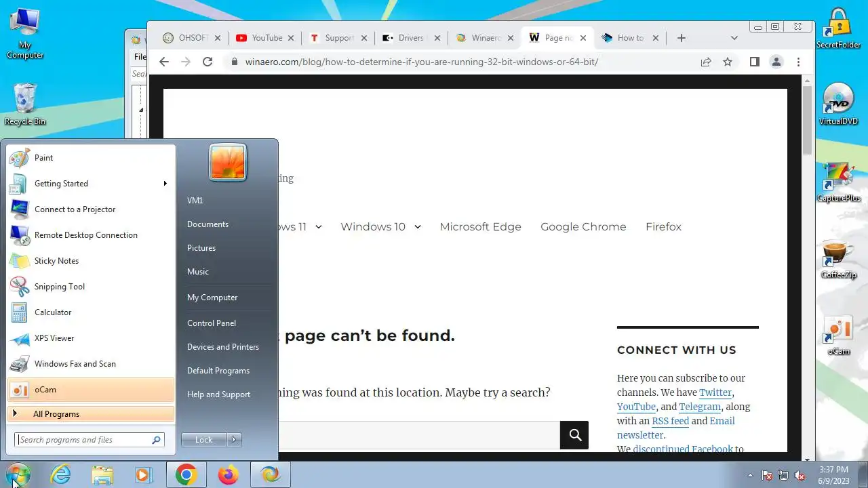Expand Windows 10 nav menu chevron
The image size is (868, 488).
click(417, 227)
